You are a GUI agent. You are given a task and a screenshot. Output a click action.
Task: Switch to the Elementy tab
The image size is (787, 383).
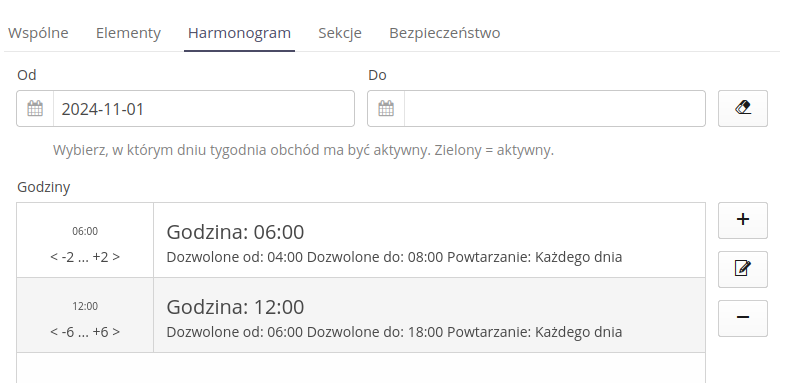(x=128, y=33)
